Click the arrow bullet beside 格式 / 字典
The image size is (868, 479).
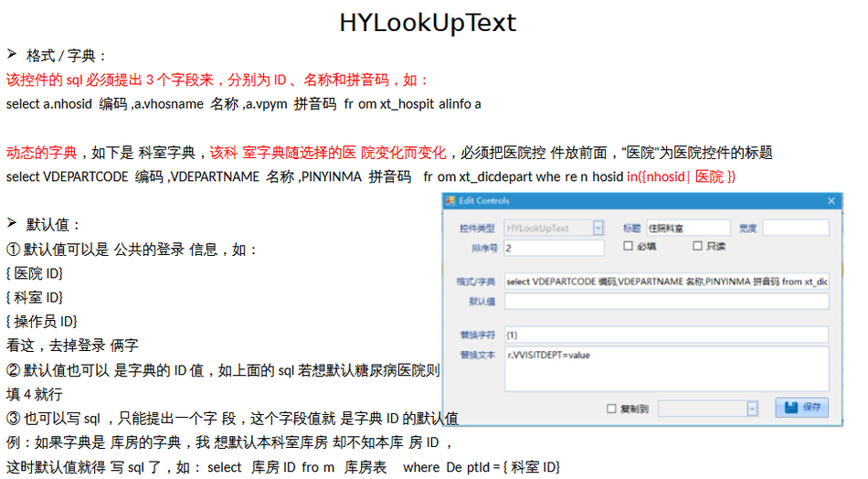pyautogui.click(x=12, y=55)
